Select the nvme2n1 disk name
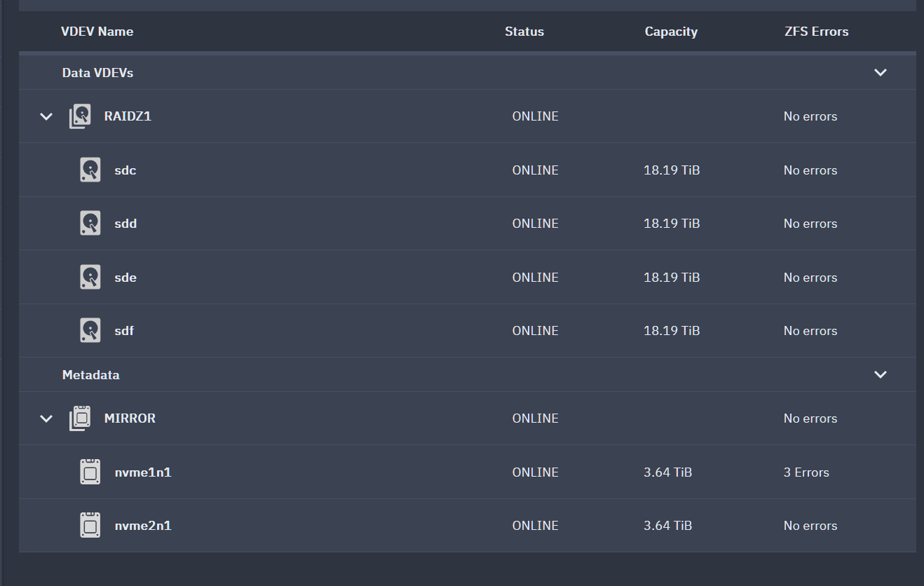The width and height of the screenshot is (924, 586). click(143, 526)
